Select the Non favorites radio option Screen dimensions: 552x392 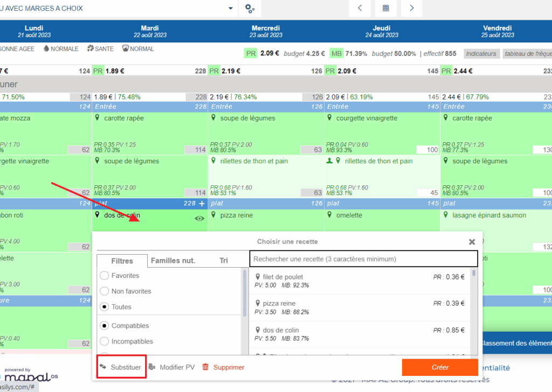[x=105, y=291]
